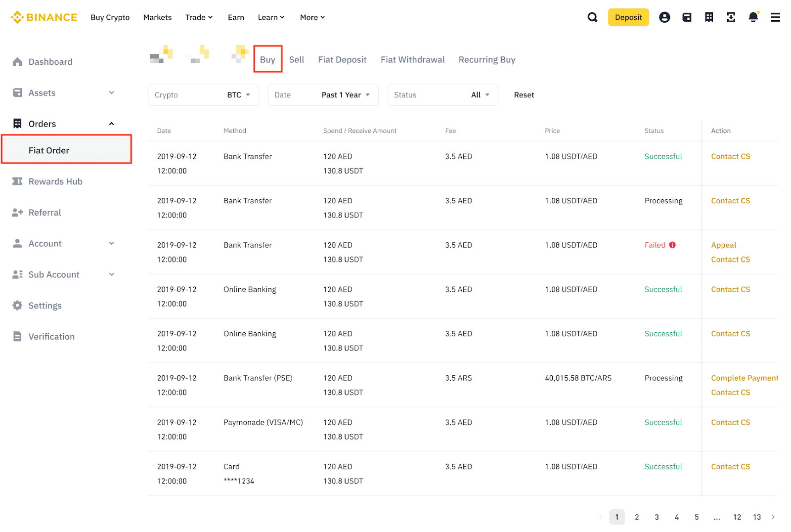Expand the Assets section in sidebar
791x532 pixels.
[x=111, y=92]
